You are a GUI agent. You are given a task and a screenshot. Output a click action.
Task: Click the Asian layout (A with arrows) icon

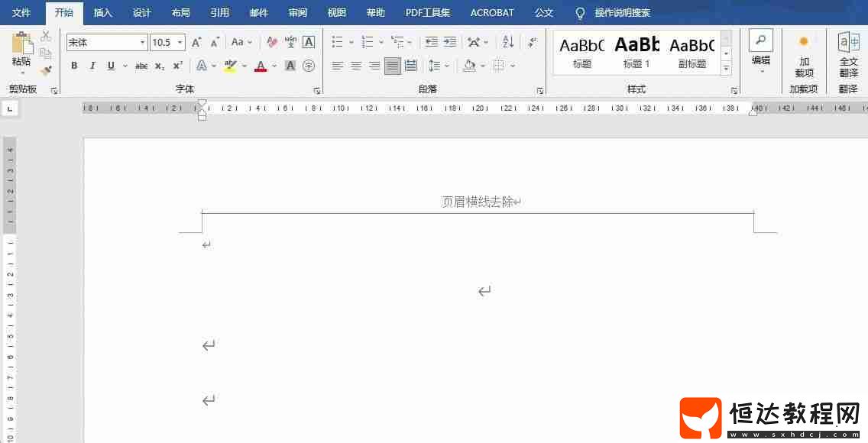click(x=473, y=42)
